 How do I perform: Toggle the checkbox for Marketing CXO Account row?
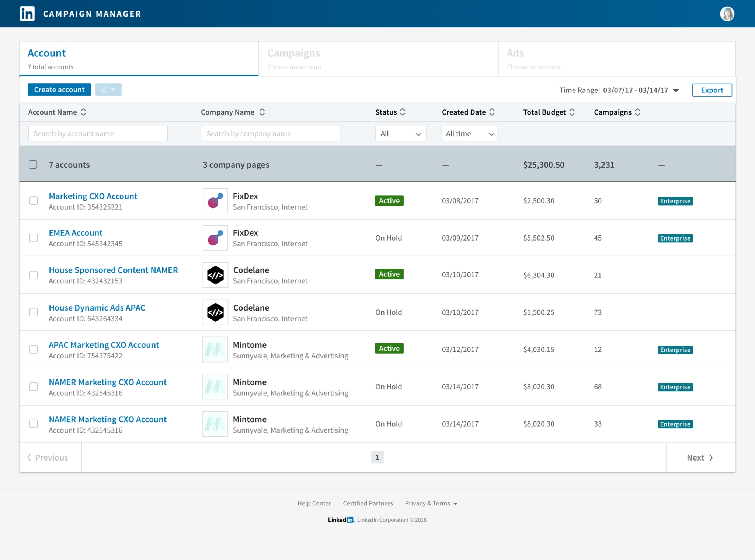point(33,201)
